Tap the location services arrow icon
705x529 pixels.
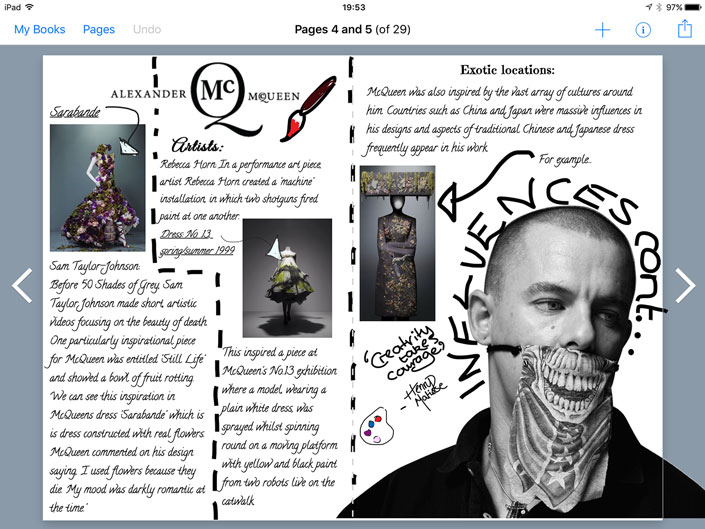pyautogui.click(x=649, y=7)
